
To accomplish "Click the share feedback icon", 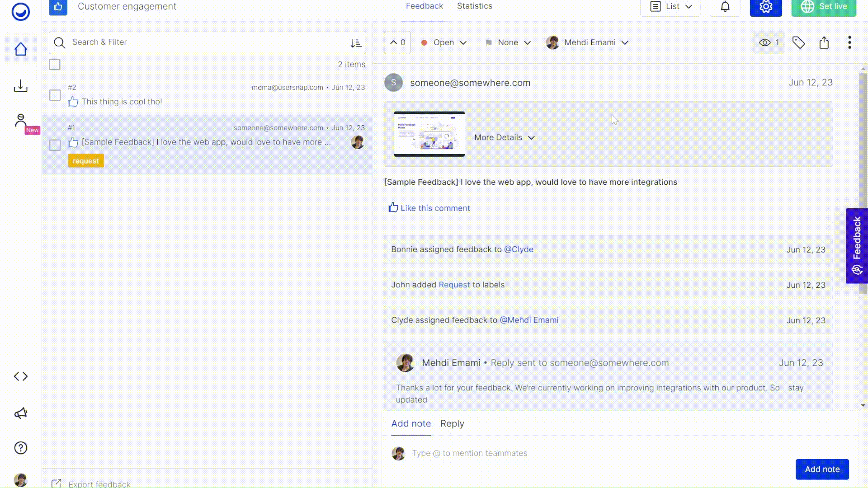I will (824, 42).
